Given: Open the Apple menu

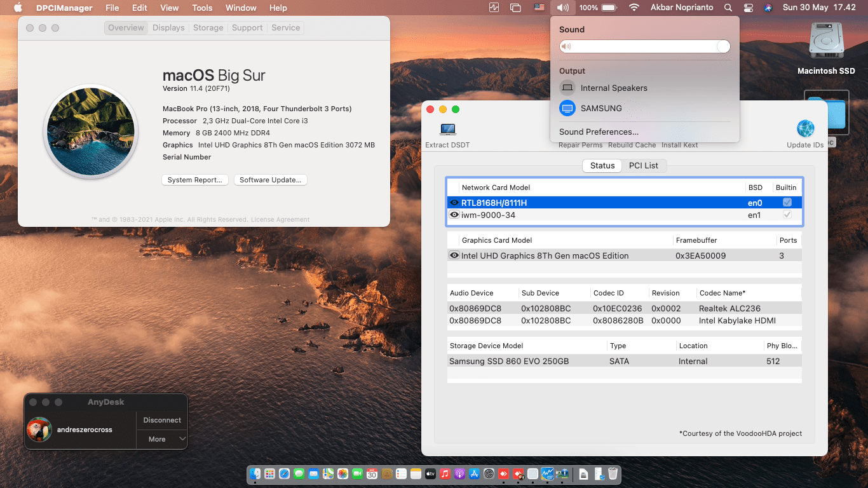Looking at the screenshot, I should tap(18, 8).
